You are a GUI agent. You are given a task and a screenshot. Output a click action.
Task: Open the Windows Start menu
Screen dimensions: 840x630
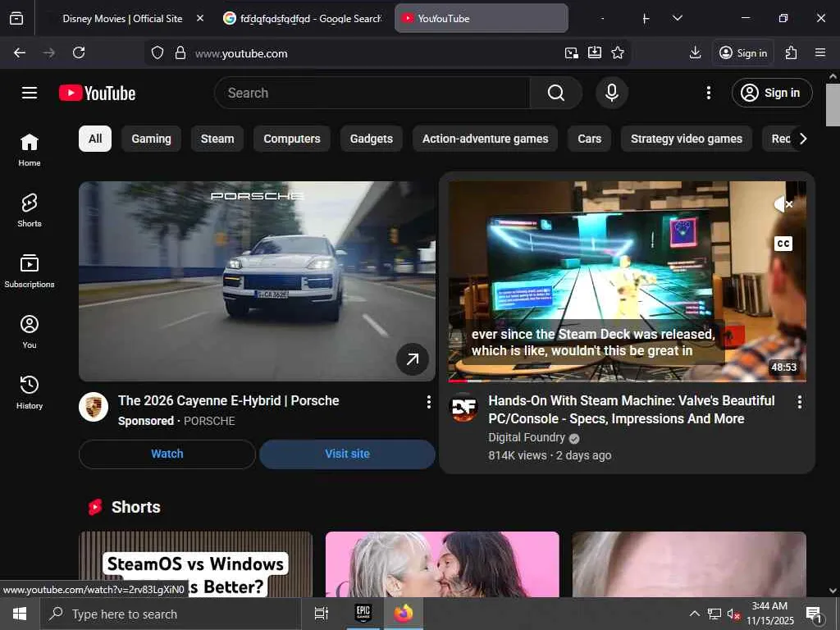coord(20,614)
